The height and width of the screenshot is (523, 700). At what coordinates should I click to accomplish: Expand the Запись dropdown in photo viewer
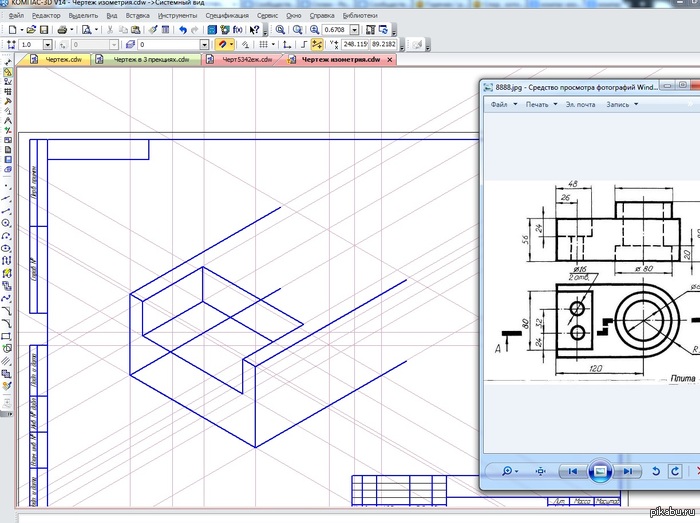pyautogui.click(x=623, y=104)
